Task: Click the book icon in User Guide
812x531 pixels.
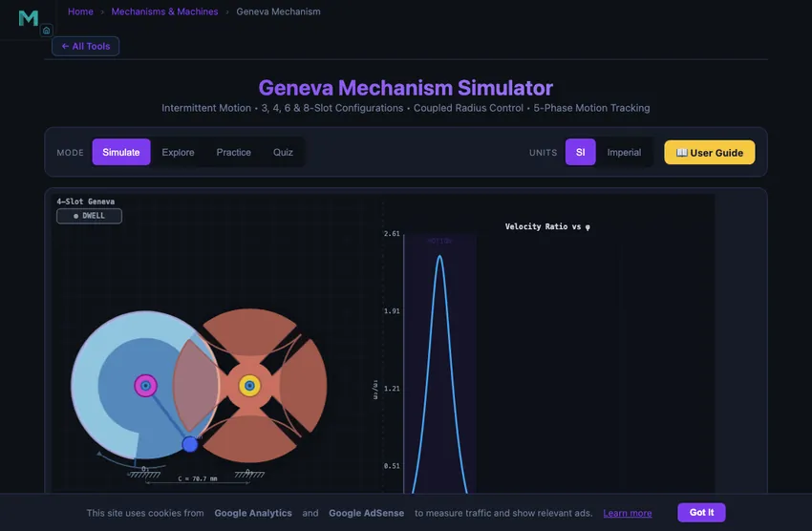Action: (x=681, y=153)
